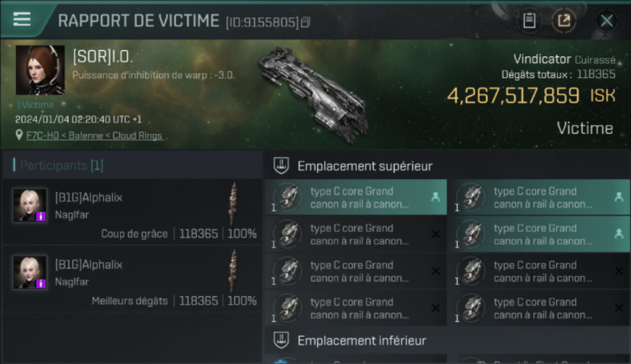Click the location pin icon
The height and width of the screenshot is (364, 631).
click(x=19, y=135)
